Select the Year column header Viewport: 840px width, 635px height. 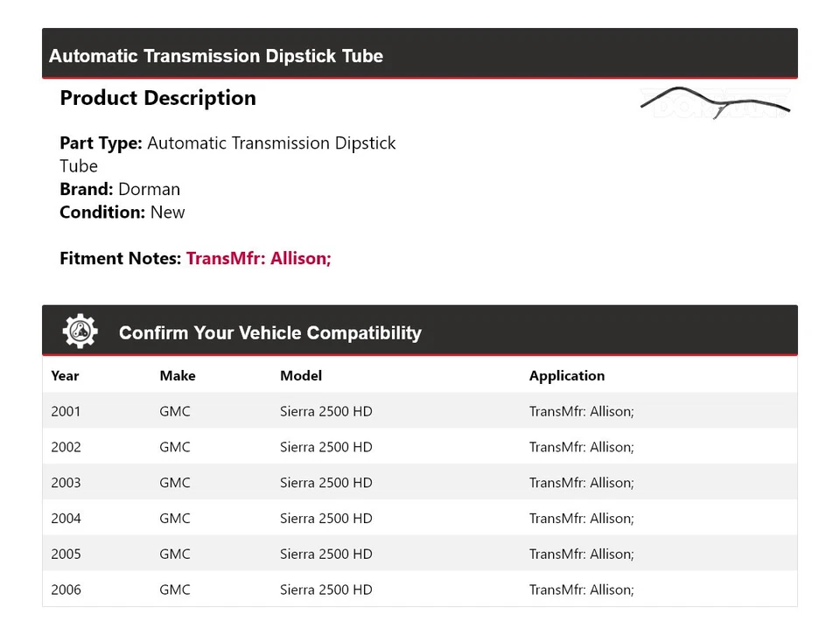pyautogui.click(x=65, y=376)
